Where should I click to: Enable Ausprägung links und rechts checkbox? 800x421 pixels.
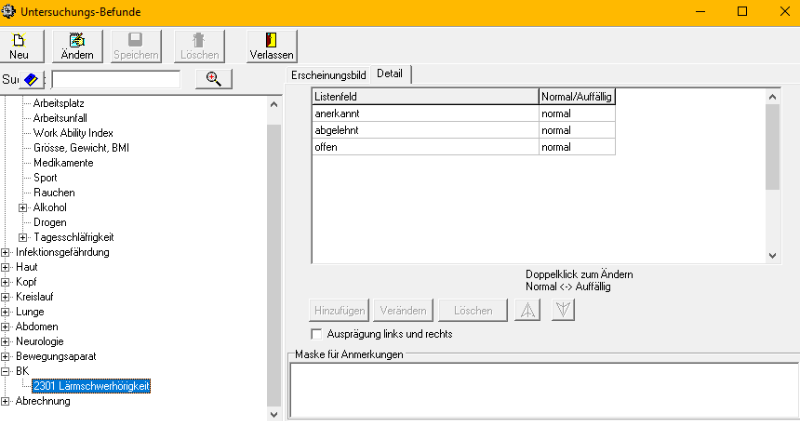point(318,334)
